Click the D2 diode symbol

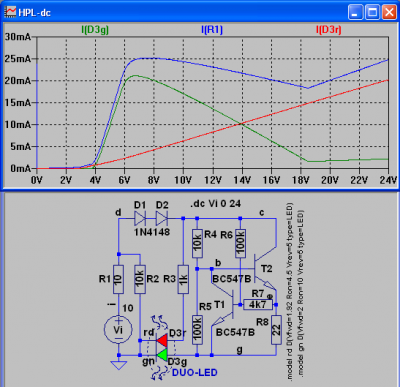click(162, 219)
